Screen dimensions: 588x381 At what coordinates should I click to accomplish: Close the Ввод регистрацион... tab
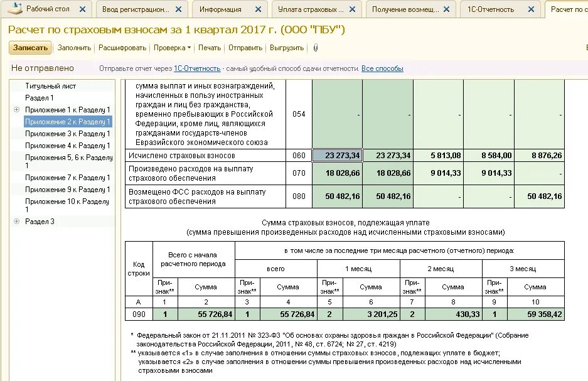[x=178, y=9]
